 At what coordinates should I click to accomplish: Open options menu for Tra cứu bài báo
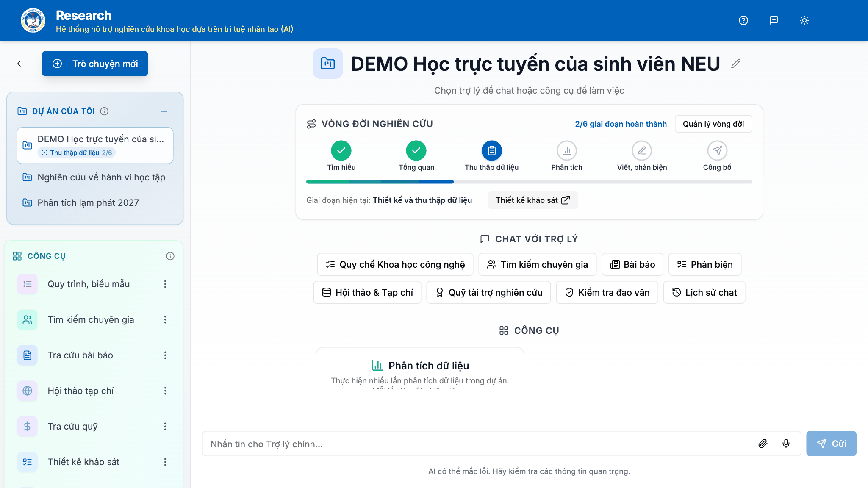165,355
